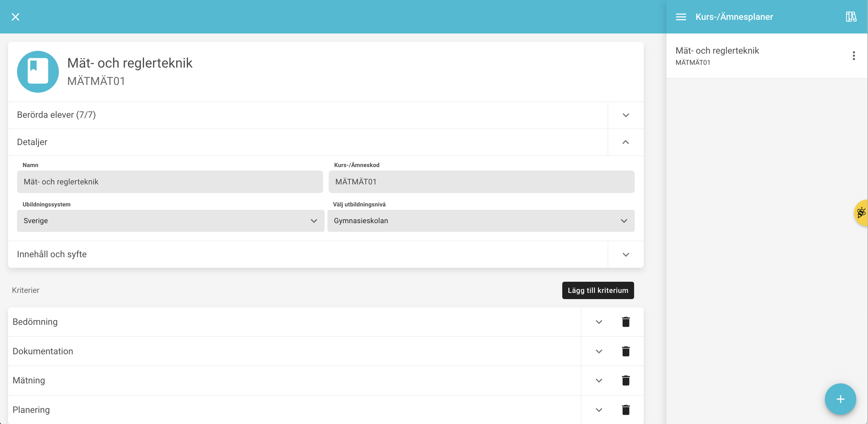The height and width of the screenshot is (424, 868).
Task: Delete the Planering criterion
Action: pos(625,410)
